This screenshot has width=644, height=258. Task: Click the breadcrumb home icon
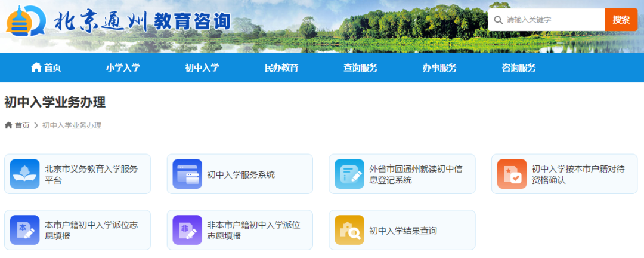coord(8,125)
